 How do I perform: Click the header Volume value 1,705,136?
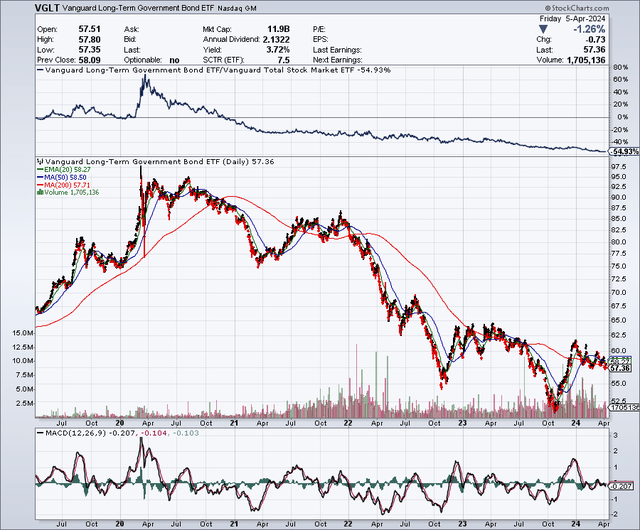(x=586, y=60)
